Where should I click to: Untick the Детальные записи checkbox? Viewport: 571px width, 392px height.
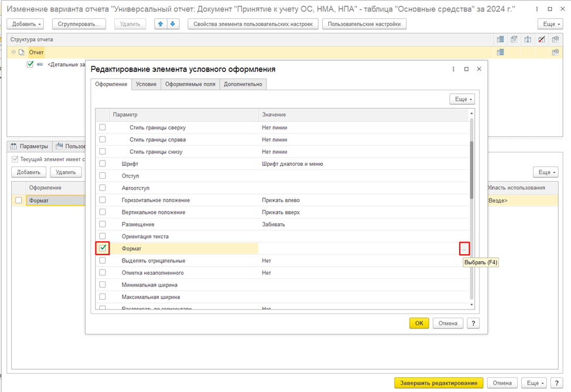(x=30, y=64)
